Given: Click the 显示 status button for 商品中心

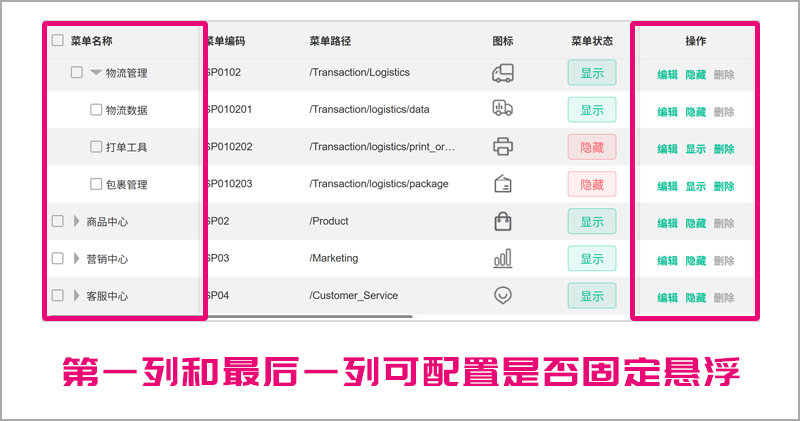Looking at the screenshot, I should [x=592, y=221].
